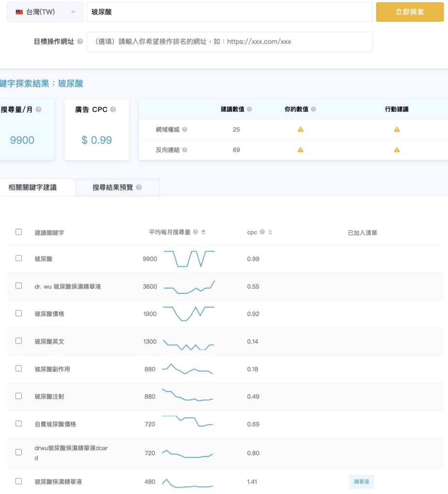Click help icon beside 你的數值 header
448x494 pixels.
click(x=313, y=110)
